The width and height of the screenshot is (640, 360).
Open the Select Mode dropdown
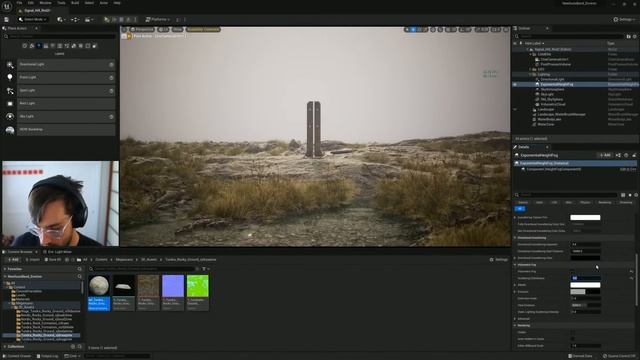pyautogui.click(x=33, y=20)
